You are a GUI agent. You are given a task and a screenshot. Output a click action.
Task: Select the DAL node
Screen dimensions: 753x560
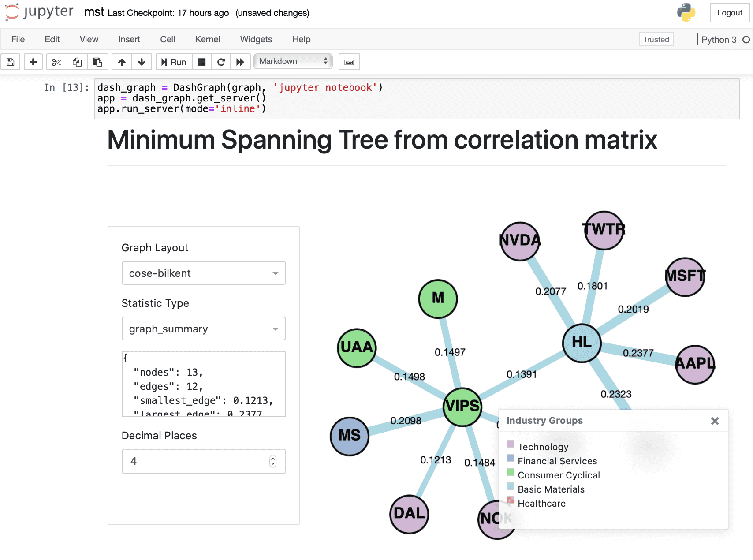[409, 514]
